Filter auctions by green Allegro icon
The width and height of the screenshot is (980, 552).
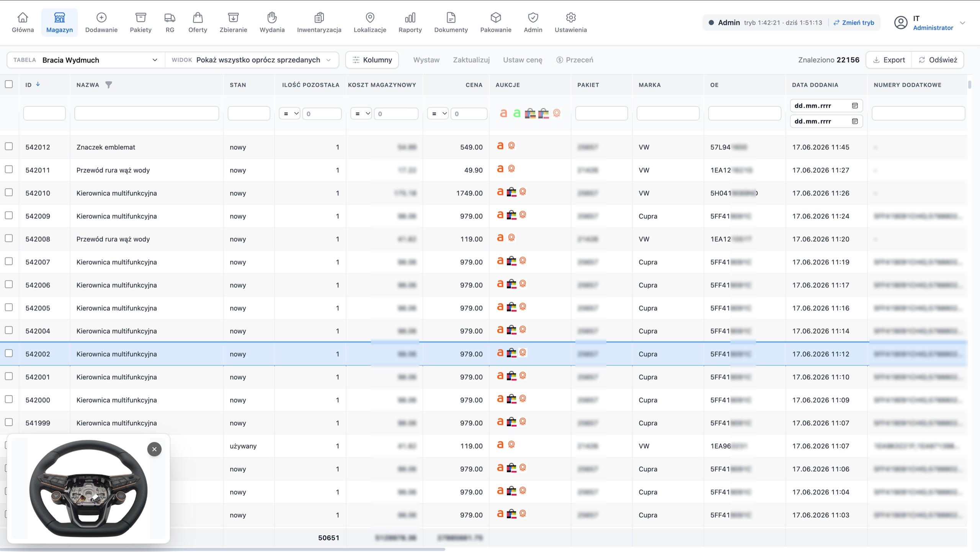(x=517, y=113)
